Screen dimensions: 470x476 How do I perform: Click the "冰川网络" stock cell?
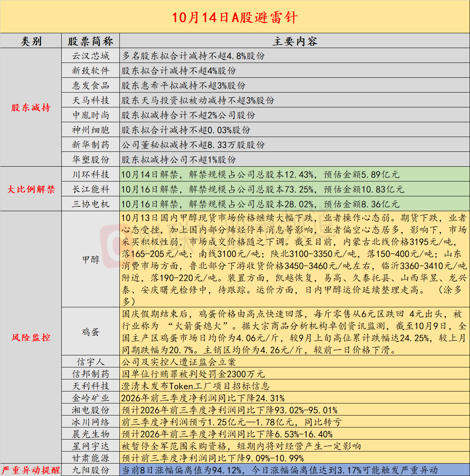[91, 422]
